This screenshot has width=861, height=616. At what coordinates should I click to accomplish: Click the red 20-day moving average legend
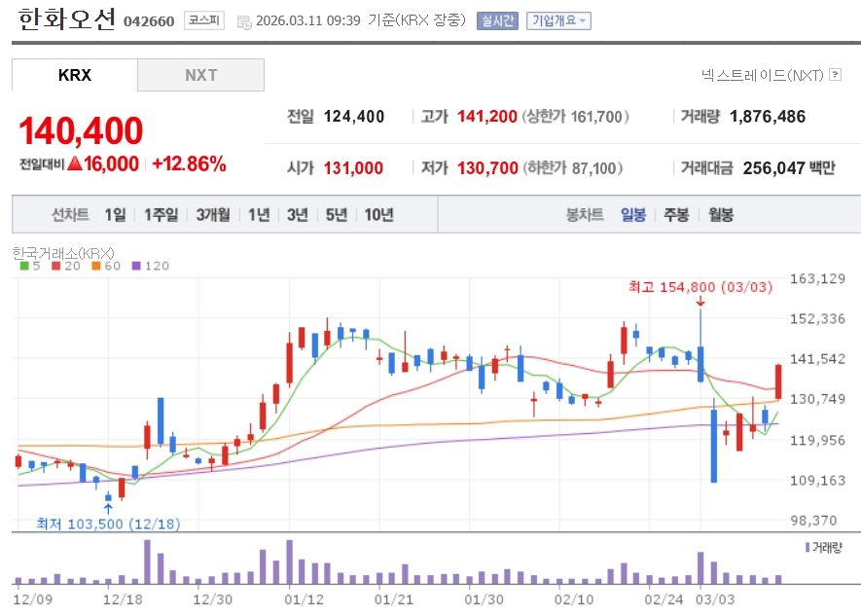tap(66, 267)
